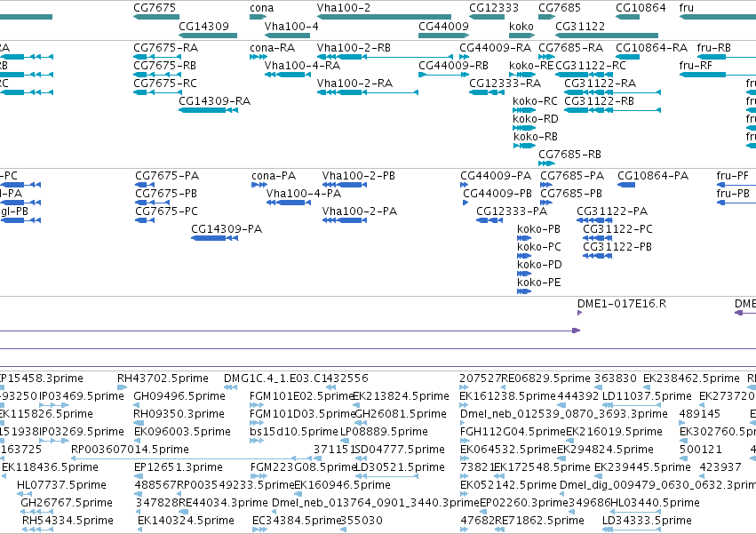Click the CG31122 gene label
This screenshot has height=534, width=756.
(x=580, y=26)
